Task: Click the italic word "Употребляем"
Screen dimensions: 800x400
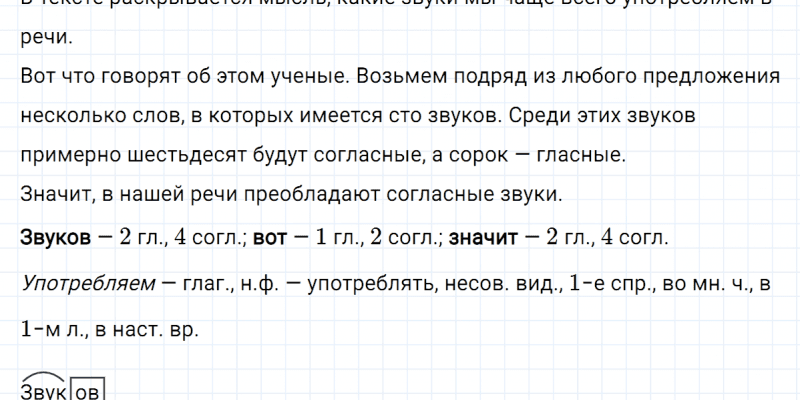Action: (x=87, y=285)
